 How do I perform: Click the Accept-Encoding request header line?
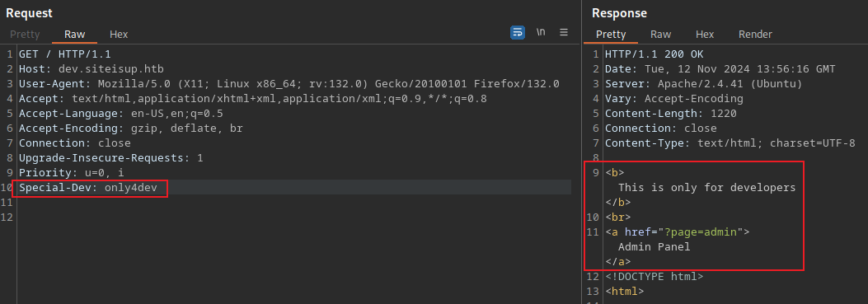click(130, 129)
